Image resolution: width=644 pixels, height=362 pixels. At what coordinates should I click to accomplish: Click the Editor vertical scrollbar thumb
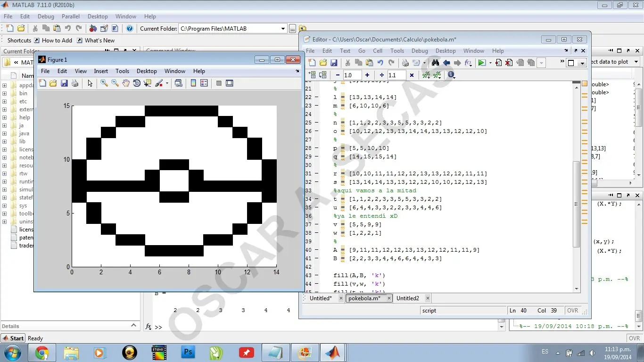[x=576, y=204]
